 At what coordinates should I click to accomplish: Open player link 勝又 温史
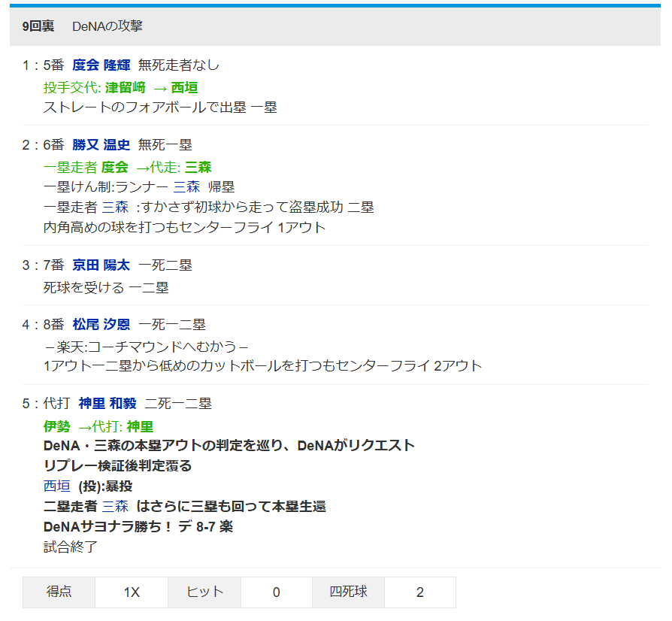pyautogui.click(x=101, y=145)
